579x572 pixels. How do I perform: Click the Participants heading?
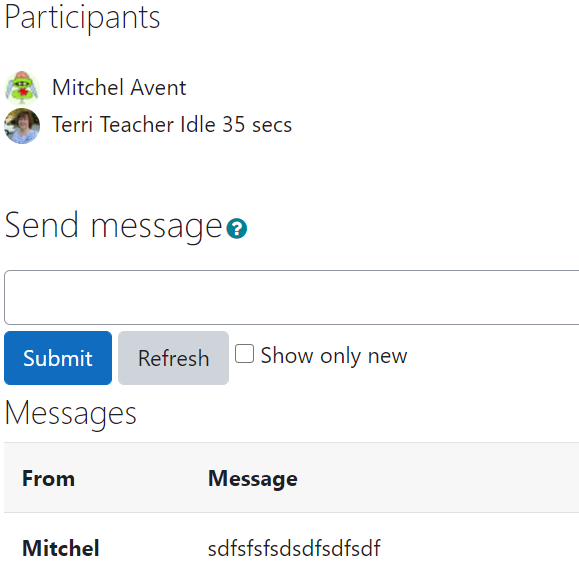82,18
